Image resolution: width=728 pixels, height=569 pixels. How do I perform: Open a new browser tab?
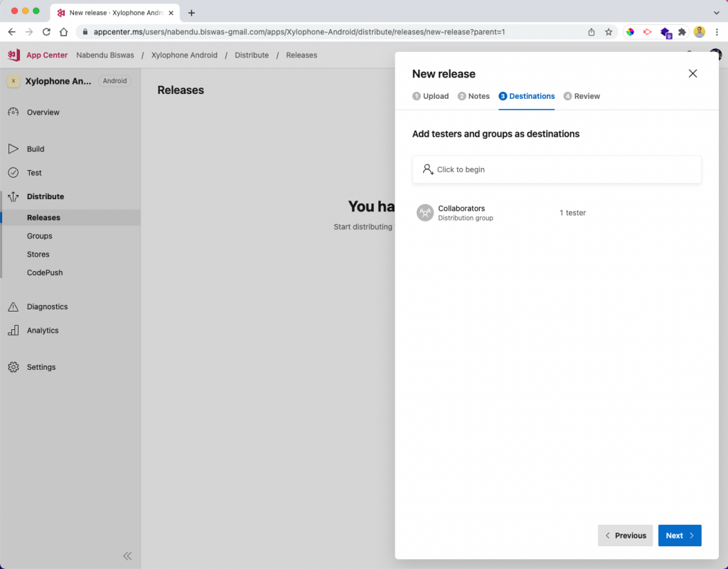[191, 13]
